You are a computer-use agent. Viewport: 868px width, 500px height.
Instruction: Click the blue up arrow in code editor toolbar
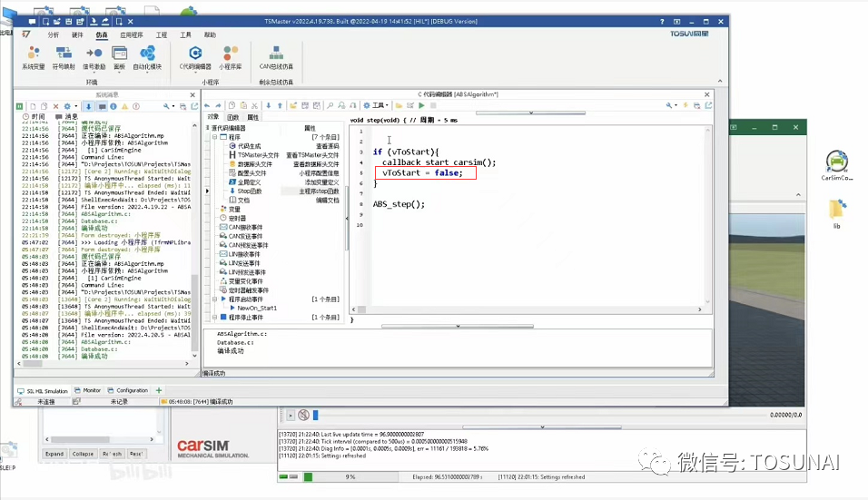click(x=281, y=105)
